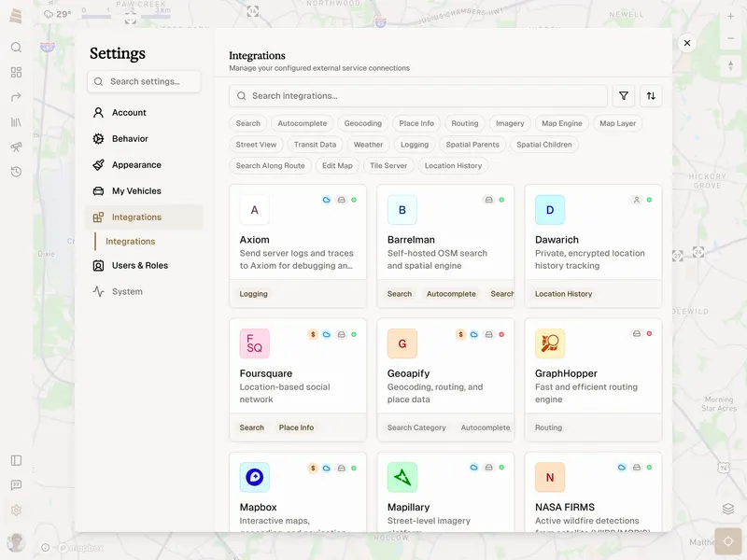Screen dimensions: 747x560
Task: Click the directions arrow icon in sidebar
Action: (16, 97)
